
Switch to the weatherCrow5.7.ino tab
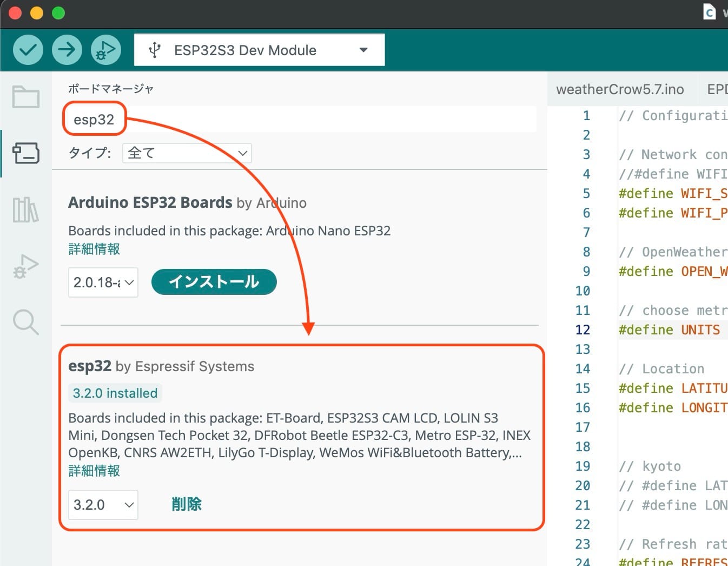coord(620,89)
